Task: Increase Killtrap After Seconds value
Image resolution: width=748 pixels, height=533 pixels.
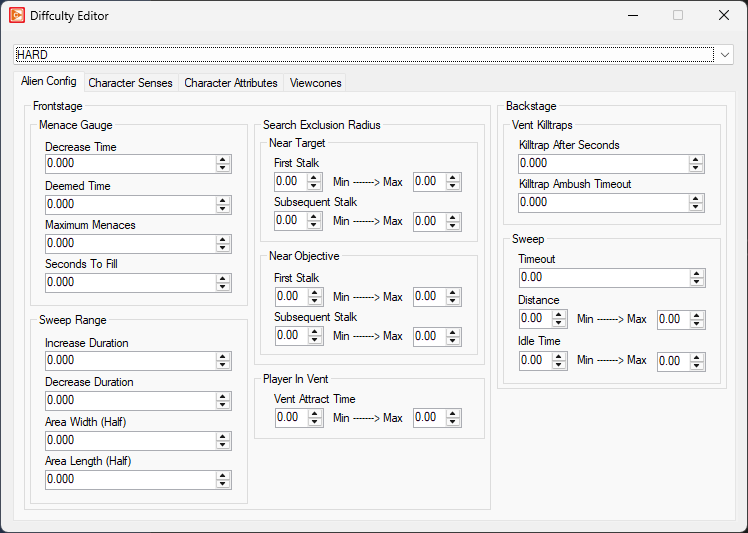Action: (696, 159)
